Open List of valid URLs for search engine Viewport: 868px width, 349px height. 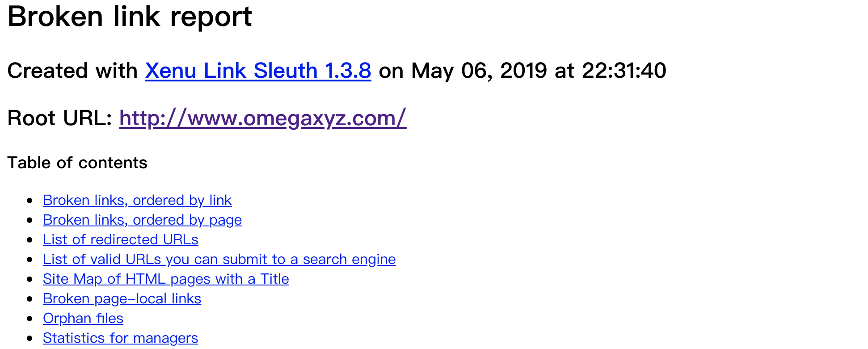click(x=219, y=259)
